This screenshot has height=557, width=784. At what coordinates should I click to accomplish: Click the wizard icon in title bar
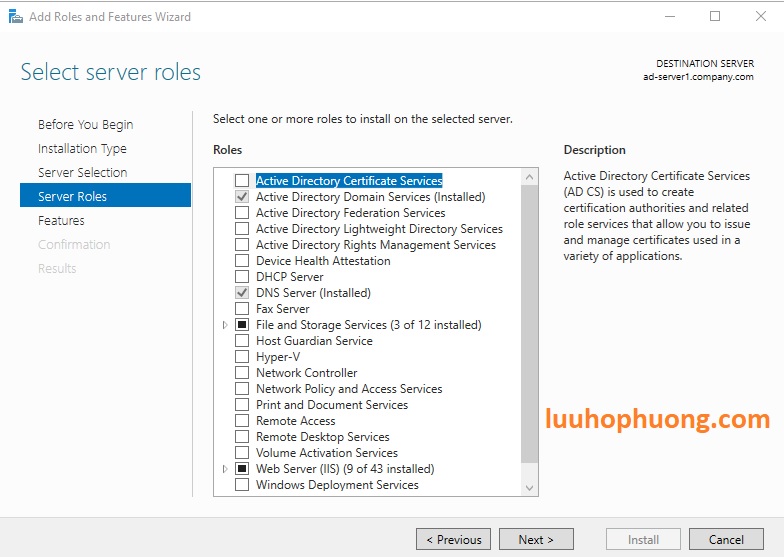coord(15,16)
